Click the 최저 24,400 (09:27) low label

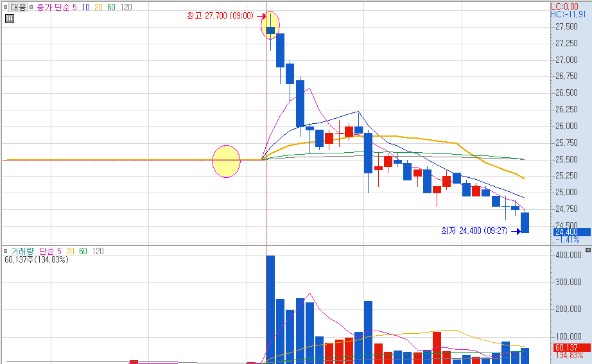pyautogui.click(x=474, y=230)
